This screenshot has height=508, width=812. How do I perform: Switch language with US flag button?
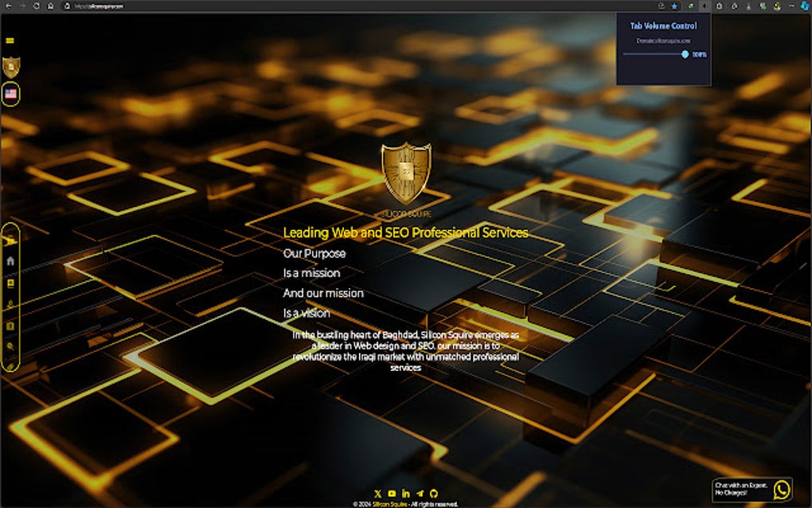click(x=10, y=94)
